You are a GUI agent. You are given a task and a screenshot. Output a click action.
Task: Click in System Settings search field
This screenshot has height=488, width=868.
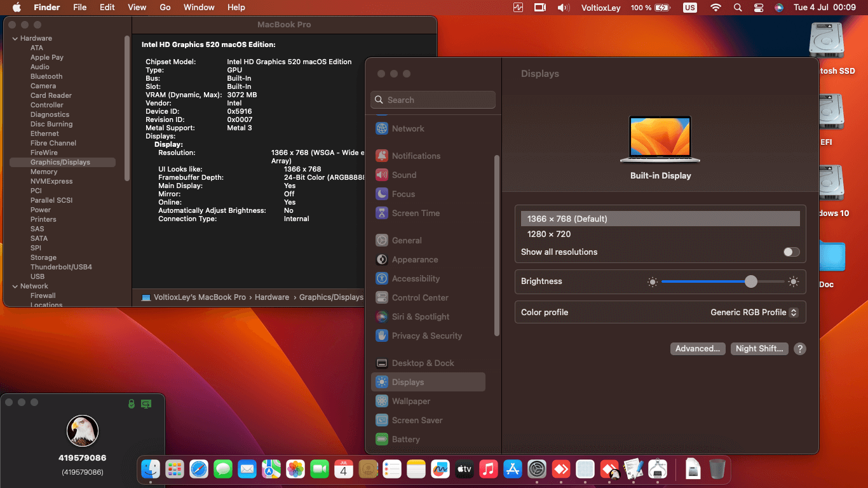tap(433, 100)
